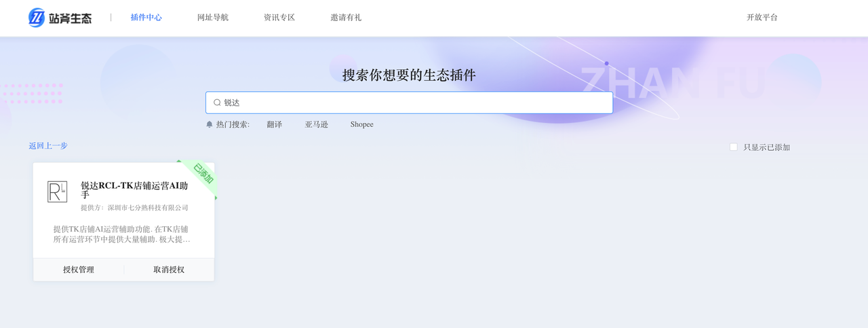Choose the 亚马逊 hot search keyword

coord(317,124)
